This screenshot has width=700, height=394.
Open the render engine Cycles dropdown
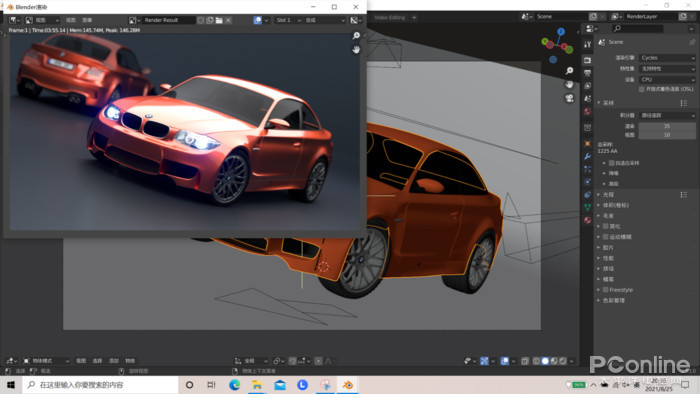[x=667, y=58]
